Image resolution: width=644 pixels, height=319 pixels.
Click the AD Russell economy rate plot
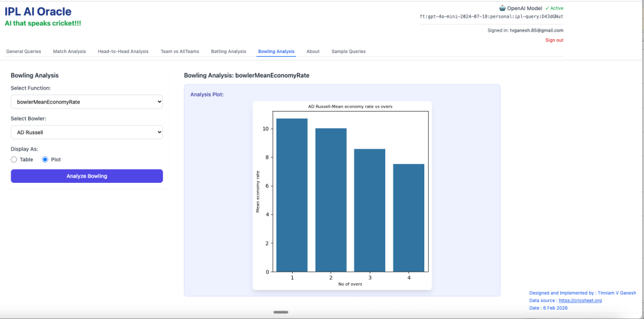pos(342,195)
